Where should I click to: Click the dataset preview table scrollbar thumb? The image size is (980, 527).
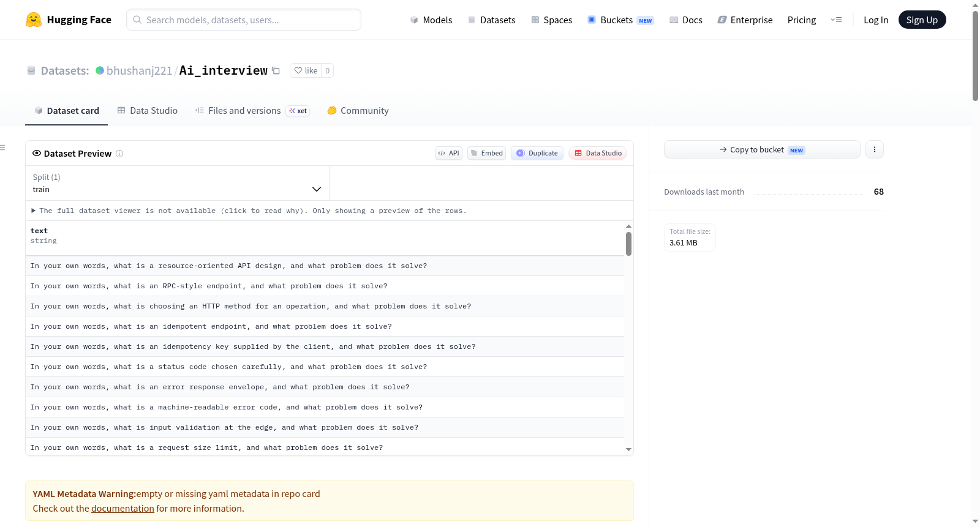click(628, 244)
